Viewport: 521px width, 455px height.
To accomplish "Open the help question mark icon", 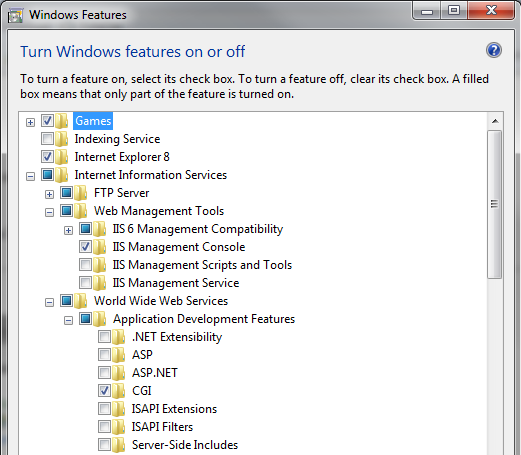I will 494,50.
